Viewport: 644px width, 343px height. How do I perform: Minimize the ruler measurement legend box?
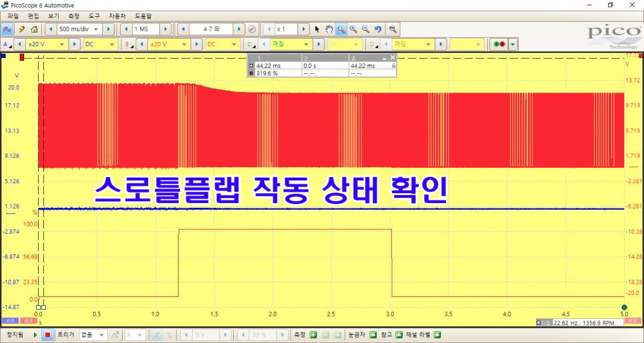(x=385, y=58)
